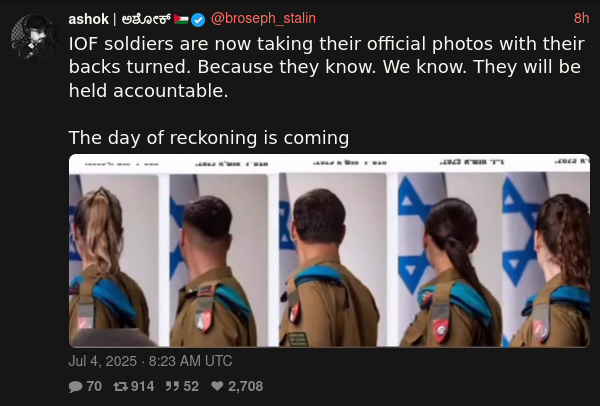Click the quote marks icon
This screenshot has height=406, width=600.
(x=171, y=386)
